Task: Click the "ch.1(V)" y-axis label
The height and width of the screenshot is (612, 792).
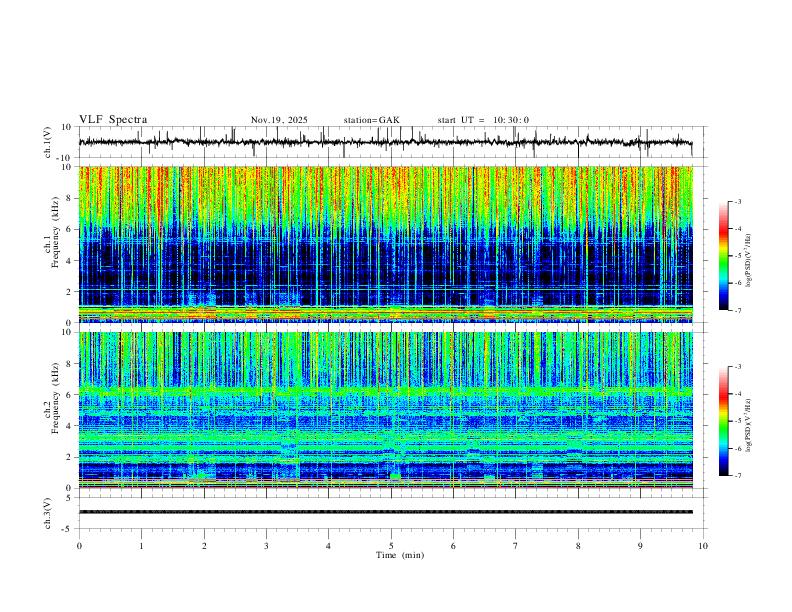Action: pyautogui.click(x=48, y=142)
